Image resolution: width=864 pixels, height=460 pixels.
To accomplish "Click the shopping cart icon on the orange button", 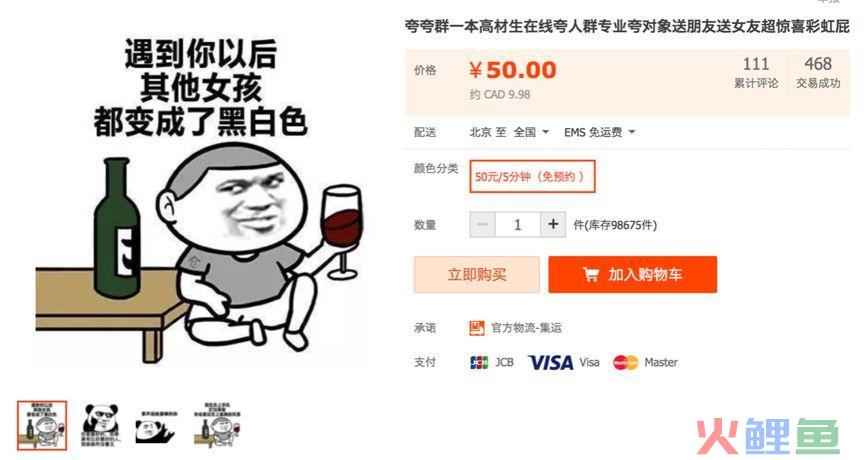I will 591,274.
